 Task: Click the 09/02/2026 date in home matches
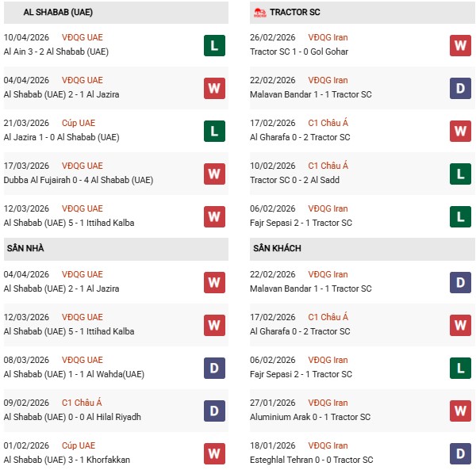pos(26,403)
